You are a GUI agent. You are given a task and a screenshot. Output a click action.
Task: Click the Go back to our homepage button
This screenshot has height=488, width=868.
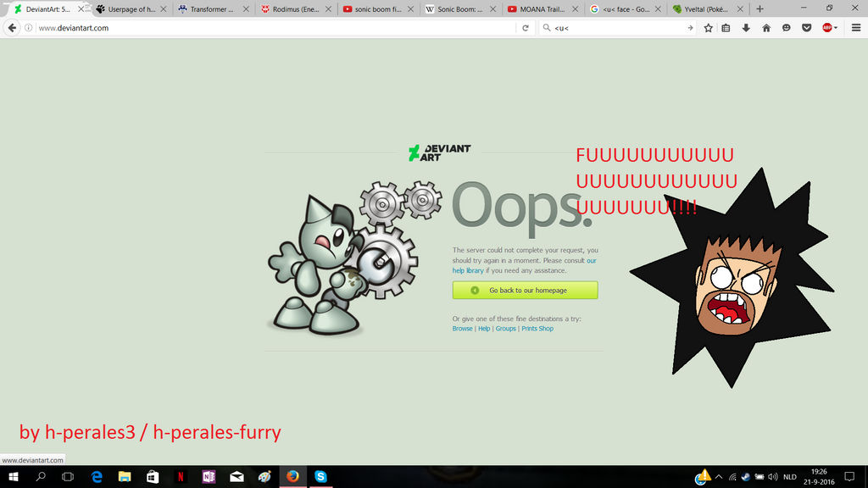(525, 290)
